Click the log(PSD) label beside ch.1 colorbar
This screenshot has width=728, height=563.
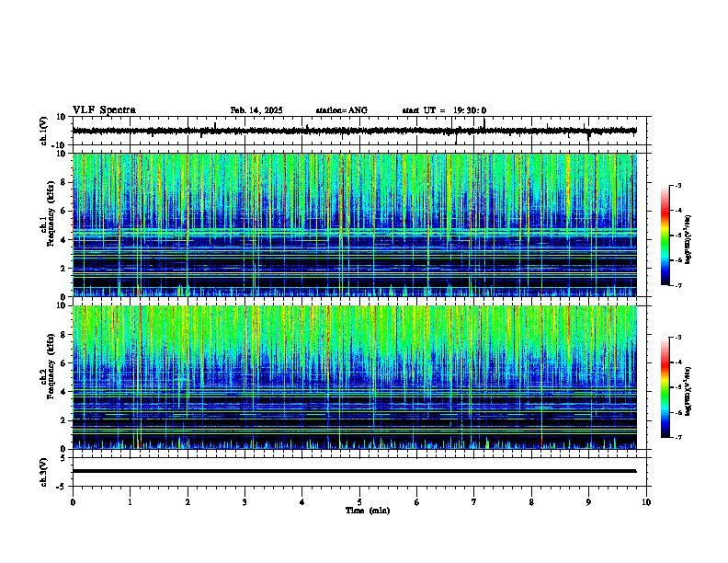[x=688, y=240]
